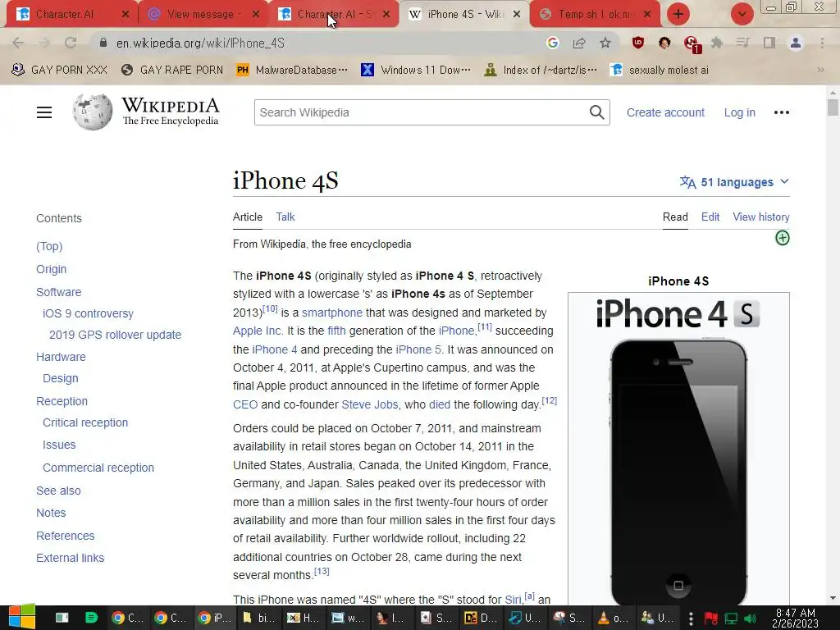Open a new tab with the plus button
This screenshot has height=630, width=840.
tap(678, 14)
